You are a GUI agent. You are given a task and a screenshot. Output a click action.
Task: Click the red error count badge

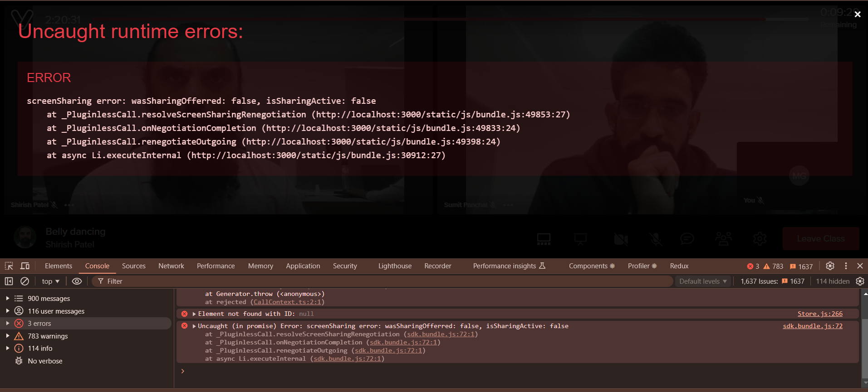click(x=753, y=266)
